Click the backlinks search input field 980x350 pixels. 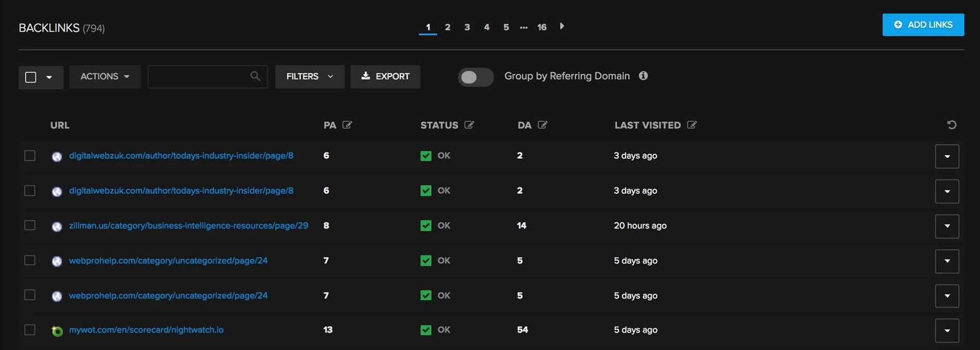(x=198, y=77)
